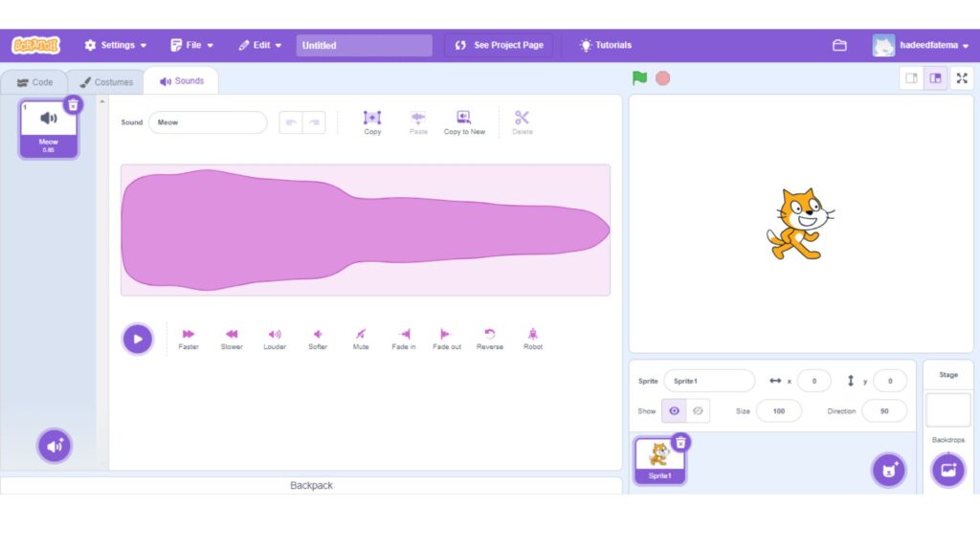Select the Meow sound thumbnail

pyautogui.click(x=48, y=129)
